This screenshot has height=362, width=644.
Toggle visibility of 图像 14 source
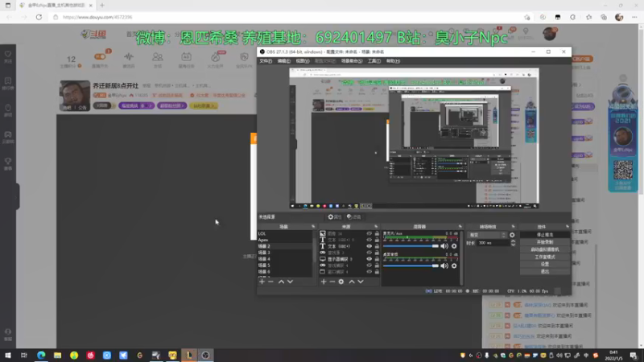click(369, 233)
